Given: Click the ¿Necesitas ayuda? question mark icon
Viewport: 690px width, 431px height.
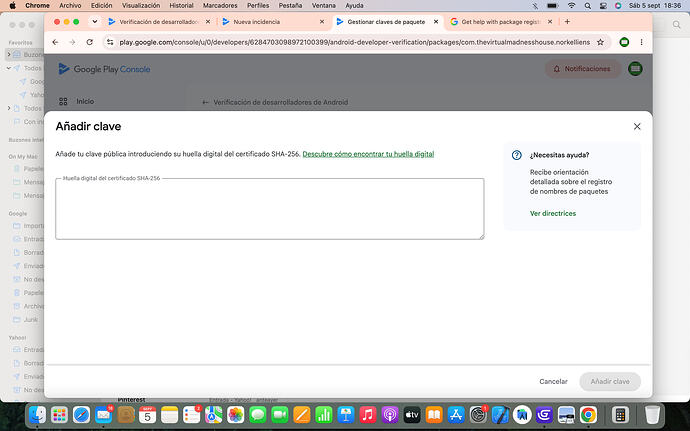Looking at the screenshot, I should tap(517, 155).
